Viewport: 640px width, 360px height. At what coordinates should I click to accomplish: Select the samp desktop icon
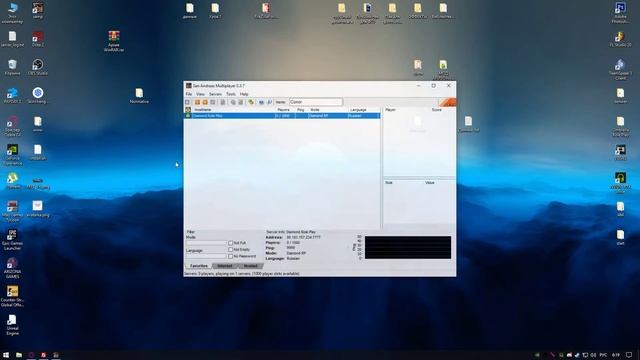click(38, 10)
